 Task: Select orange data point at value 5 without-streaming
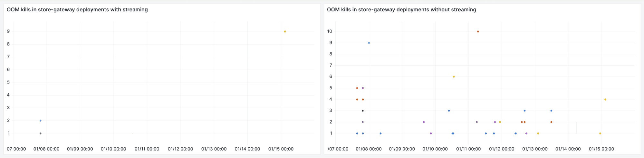(357, 88)
